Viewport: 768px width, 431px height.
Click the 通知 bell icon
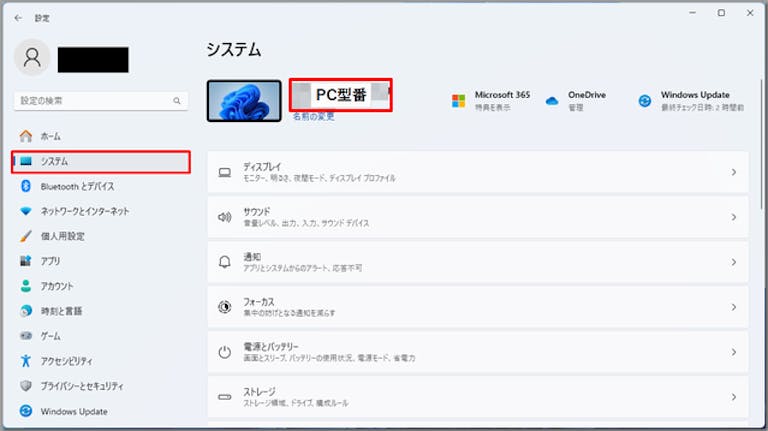tap(225, 262)
